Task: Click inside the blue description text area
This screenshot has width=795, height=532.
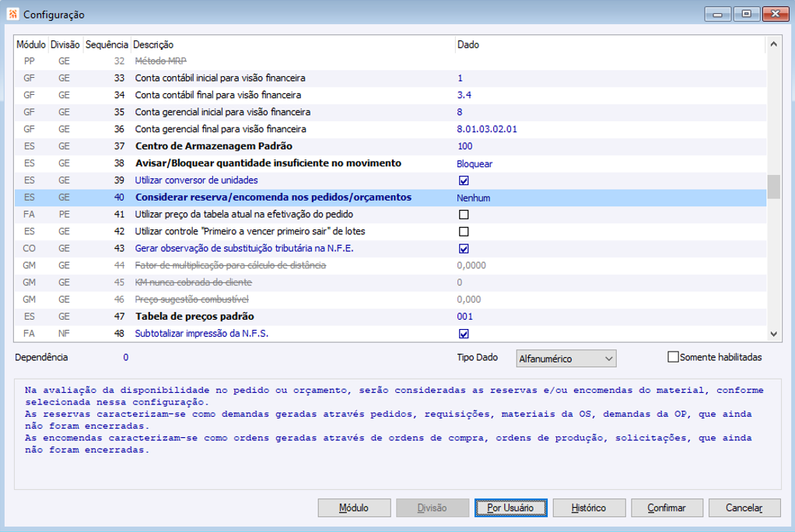Action: (x=397, y=434)
